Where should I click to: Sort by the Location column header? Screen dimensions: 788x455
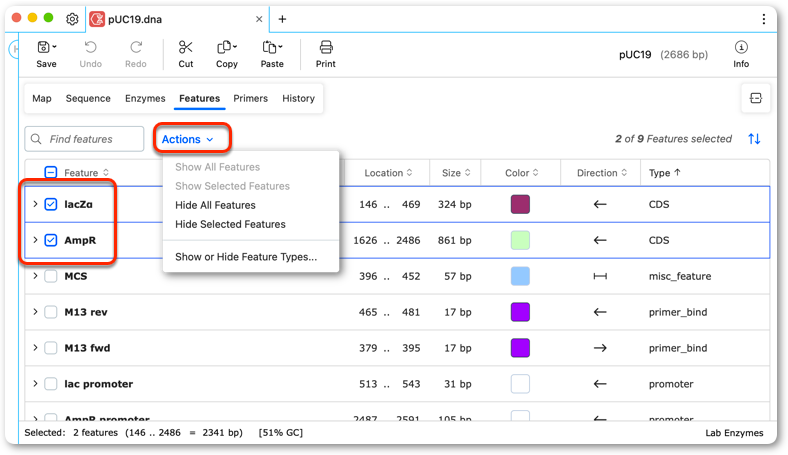[388, 173]
